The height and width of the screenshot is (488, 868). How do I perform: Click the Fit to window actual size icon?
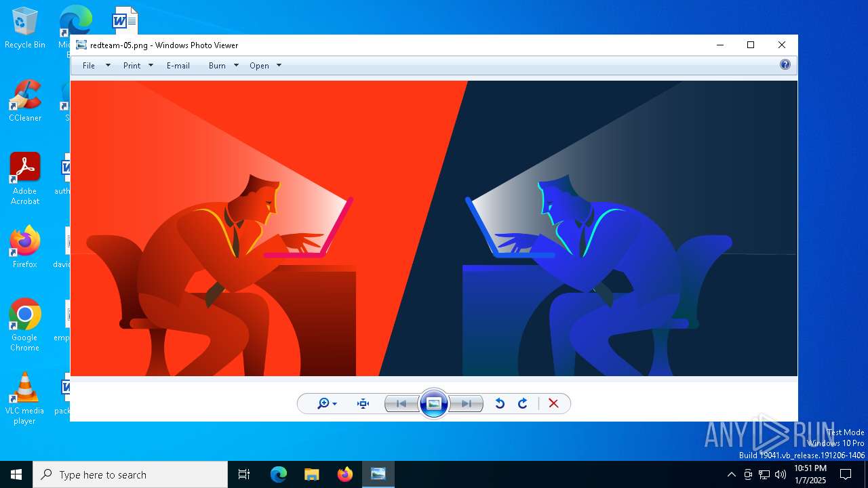363,404
